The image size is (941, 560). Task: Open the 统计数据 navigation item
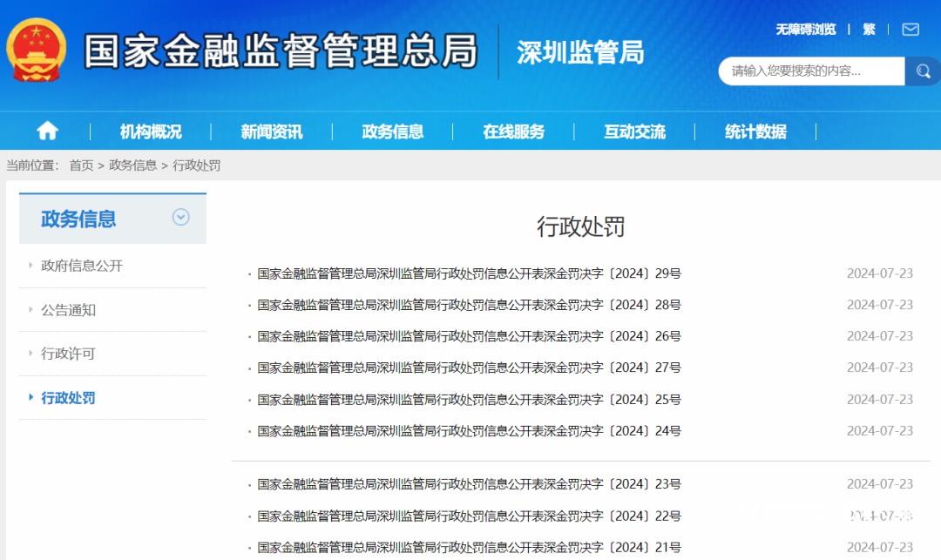click(755, 132)
